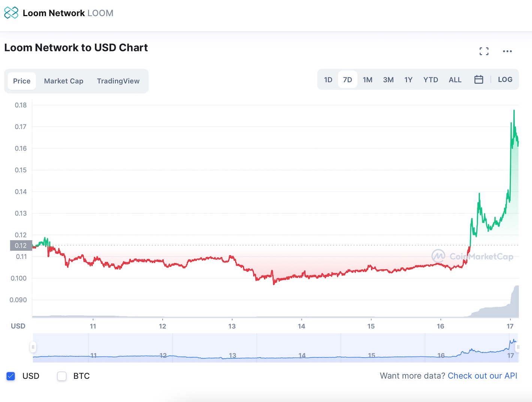532x402 pixels.
Task: Toggle LOG scale on the chart
Action: tap(505, 79)
